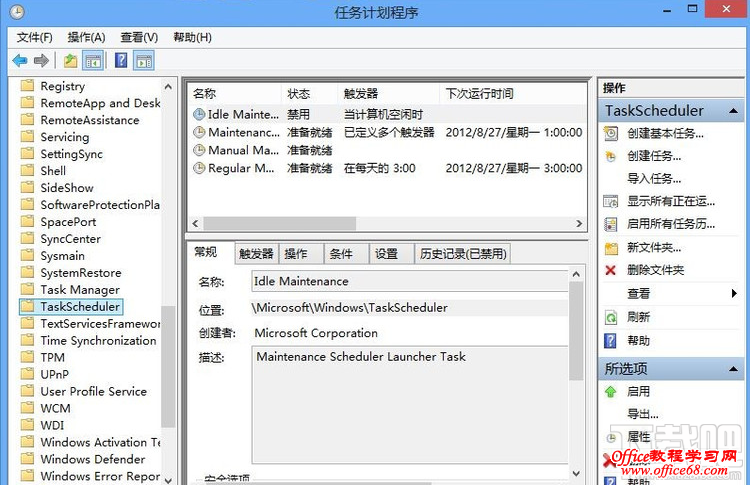This screenshot has height=485, width=750.
Task: Select the Task Manager folder in tree
Action: (x=80, y=290)
